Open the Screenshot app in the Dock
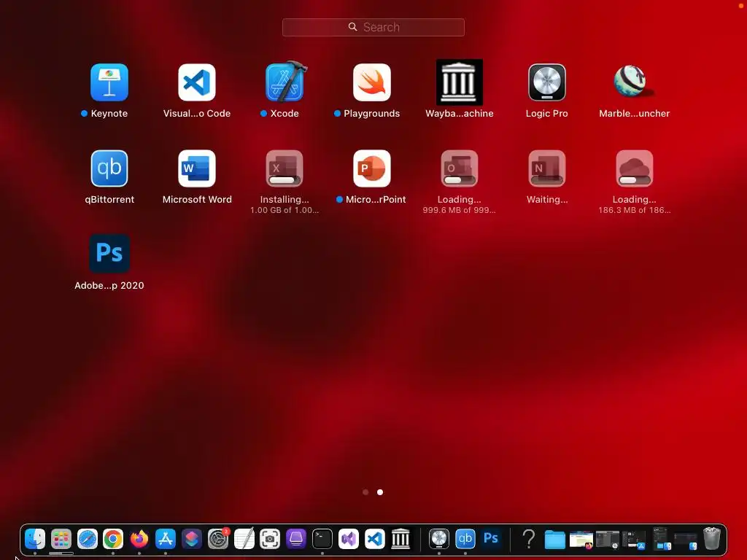 270,539
